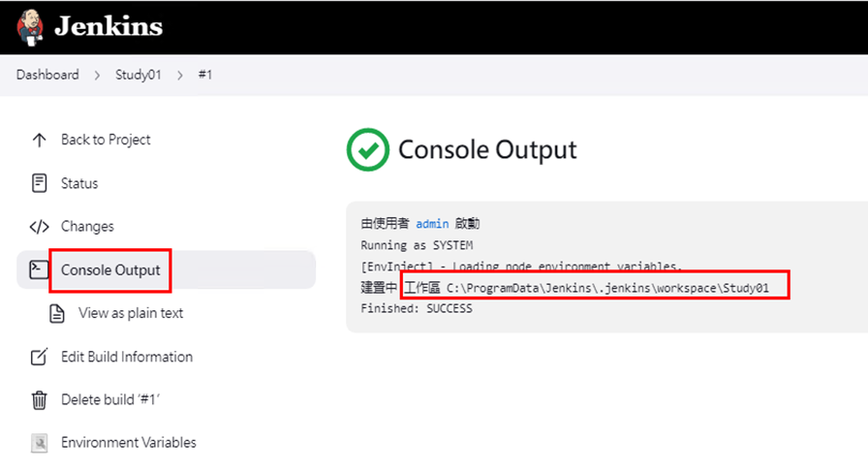Expand the chevron after Study01 breadcrumb
868x472 pixels.
click(x=180, y=76)
